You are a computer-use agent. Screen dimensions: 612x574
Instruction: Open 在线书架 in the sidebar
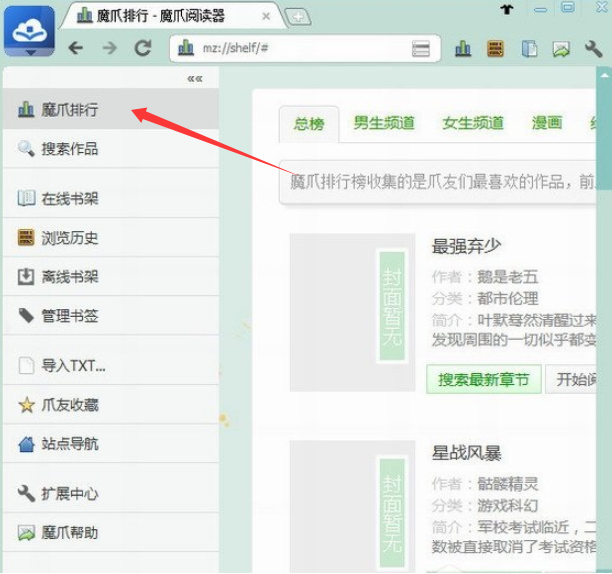[110, 198]
